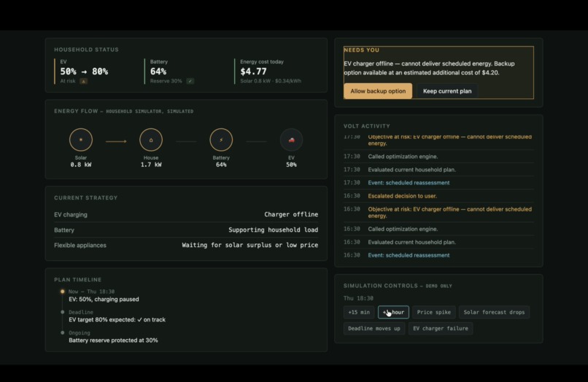Click the 16:30 'Event: scheduled reassessment' entry
Image resolution: width=588 pixels, height=382 pixels.
tap(438, 255)
